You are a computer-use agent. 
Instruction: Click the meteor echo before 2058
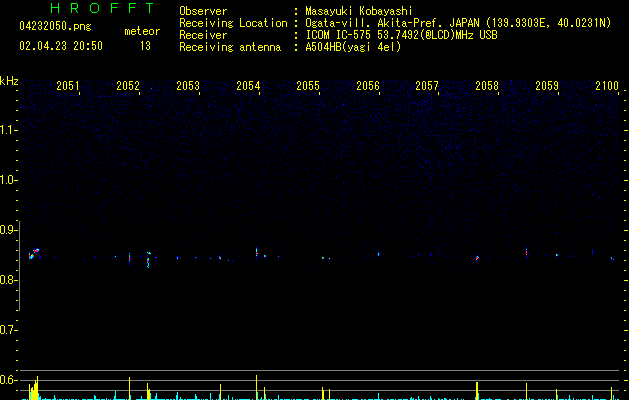click(x=477, y=258)
